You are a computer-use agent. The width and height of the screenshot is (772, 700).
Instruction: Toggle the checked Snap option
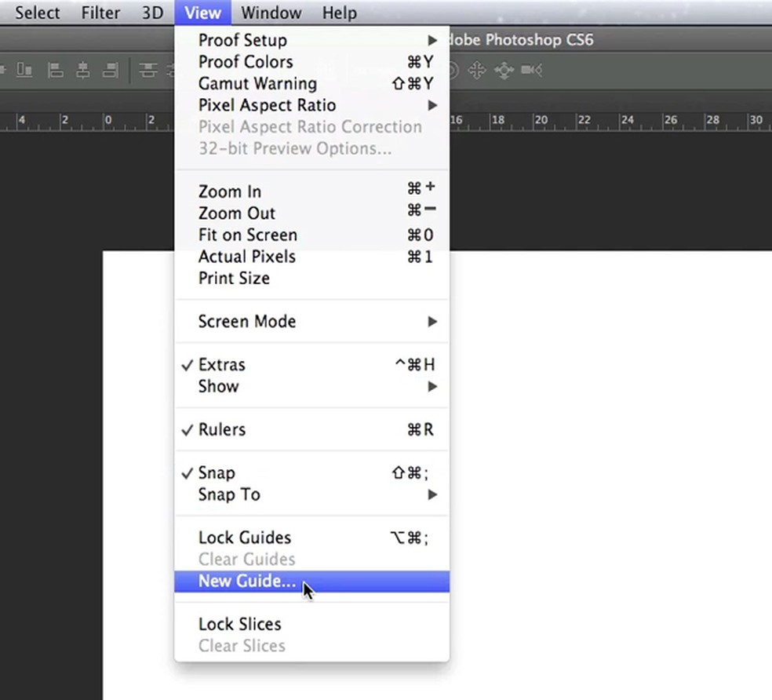[312, 473]
